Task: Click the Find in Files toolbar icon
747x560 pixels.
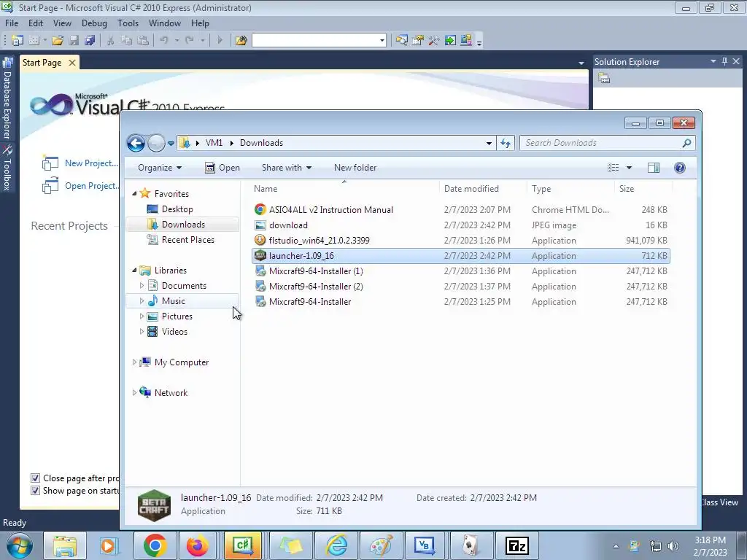Action: coord(241,41)
